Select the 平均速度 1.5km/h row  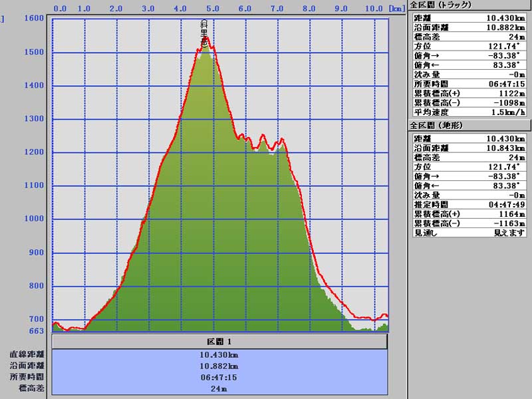(x=469, y=112)
